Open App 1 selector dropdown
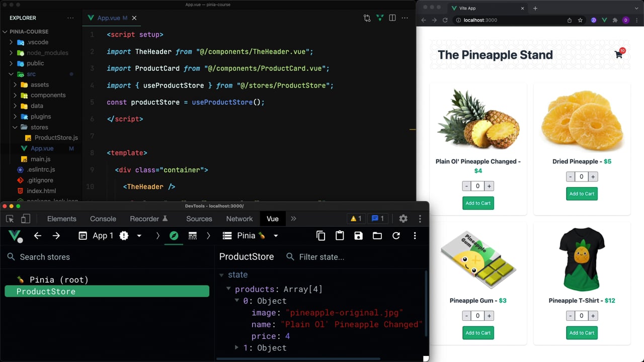 coord(110,236)
